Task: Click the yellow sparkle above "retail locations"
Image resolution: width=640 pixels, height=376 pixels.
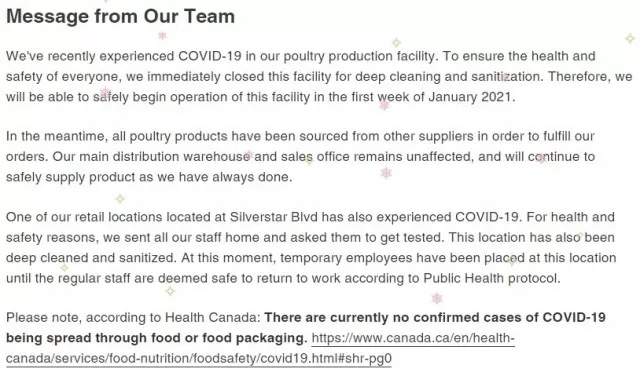Action: [120, 199]
